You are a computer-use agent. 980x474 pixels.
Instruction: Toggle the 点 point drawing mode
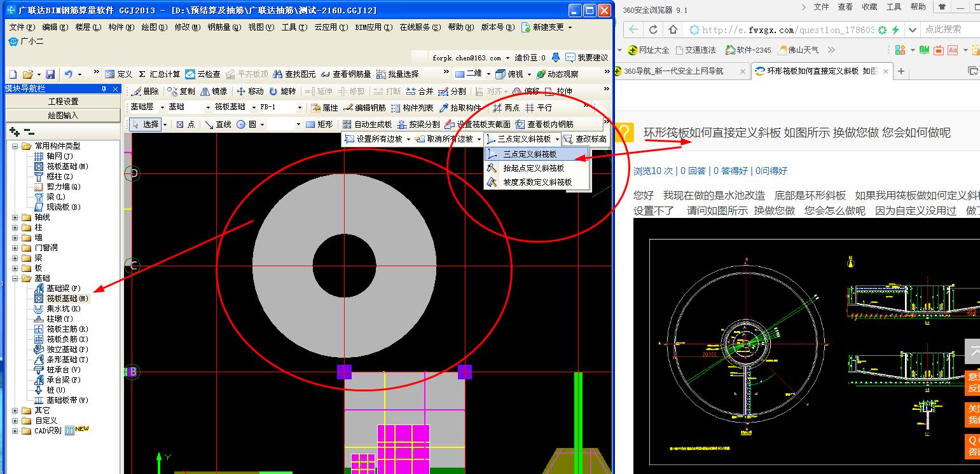[186, 125]
